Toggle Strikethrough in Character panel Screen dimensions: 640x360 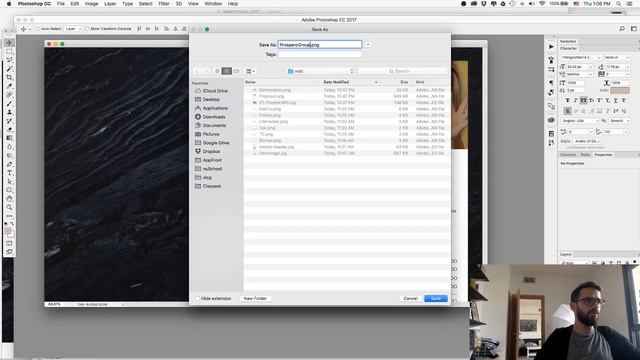point(623,100)
